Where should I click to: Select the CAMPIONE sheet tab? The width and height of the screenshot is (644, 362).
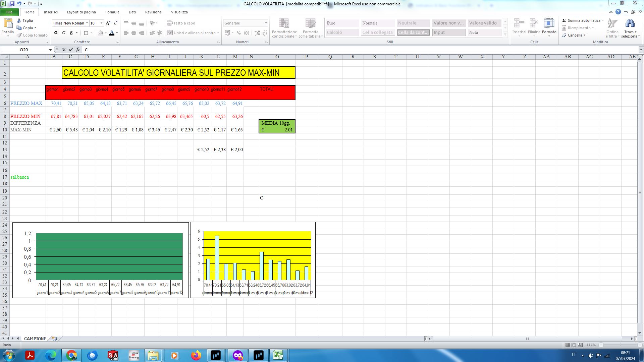(35, 339)
